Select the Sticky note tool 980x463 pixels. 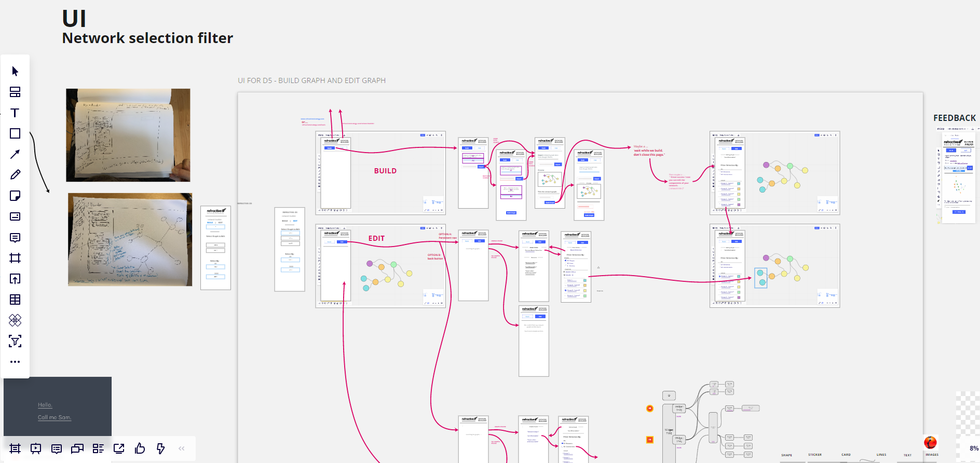(x=15, y=196)
